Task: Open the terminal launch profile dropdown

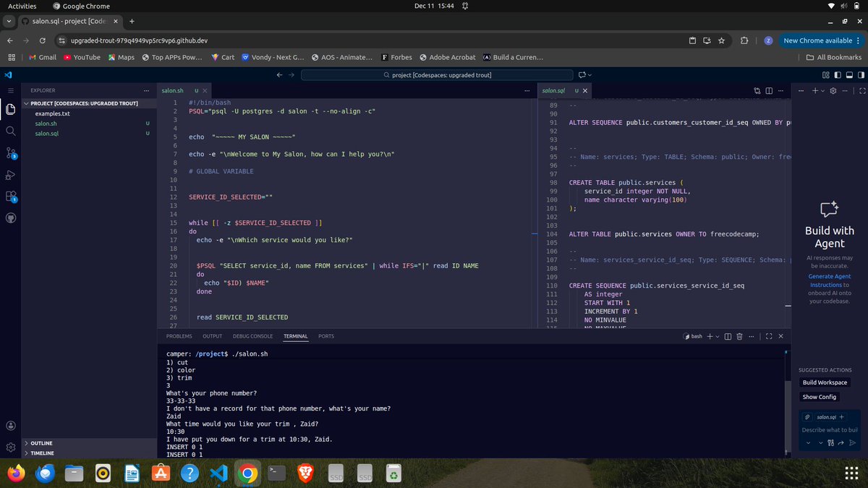Action: [718, 336]
